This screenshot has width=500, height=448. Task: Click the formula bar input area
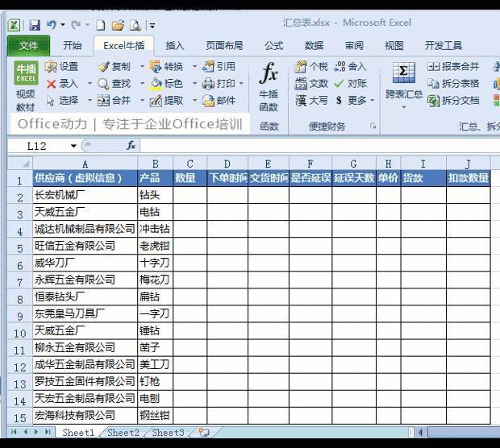[319, 146]
